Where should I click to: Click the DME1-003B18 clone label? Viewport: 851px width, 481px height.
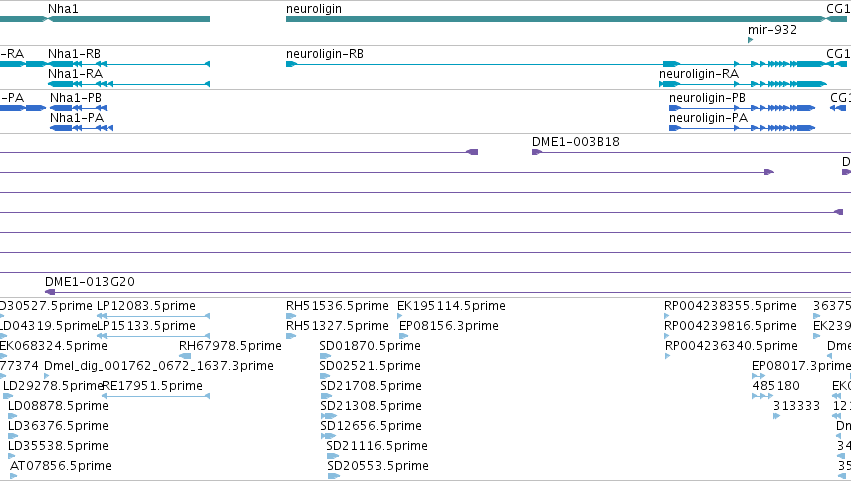(x=575, y=142)
